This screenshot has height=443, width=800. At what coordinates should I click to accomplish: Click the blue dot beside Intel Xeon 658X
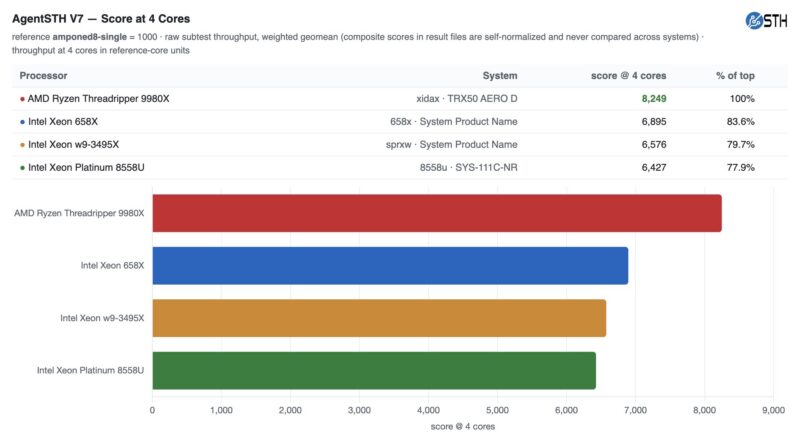tap(22, 122)
